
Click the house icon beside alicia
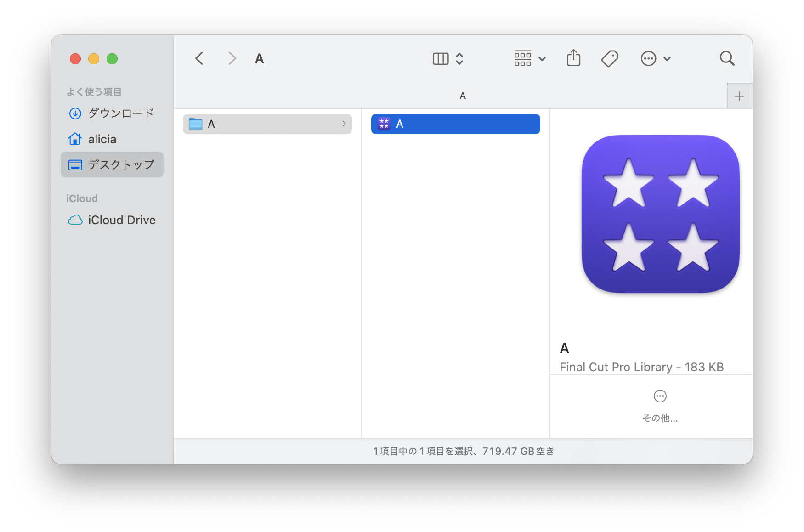click(x=75, y=139)
